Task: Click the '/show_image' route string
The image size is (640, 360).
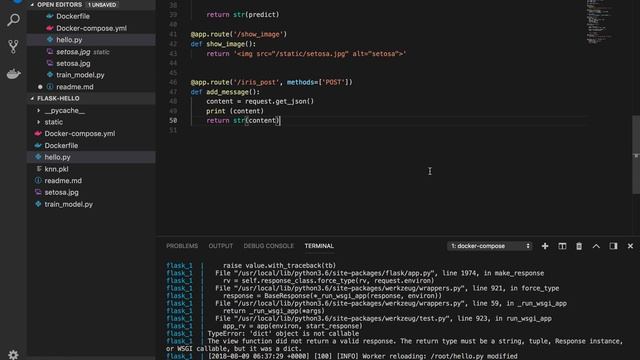Action: [x=258, y=34]
